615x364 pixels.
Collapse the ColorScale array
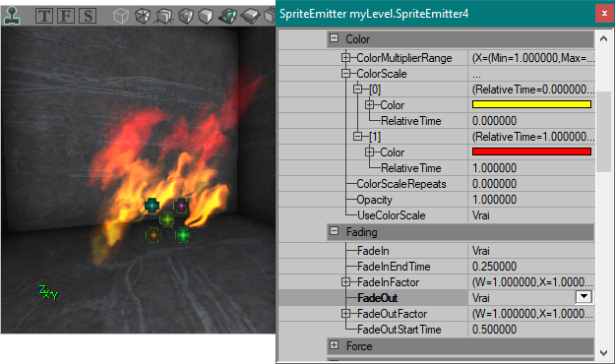345,74
